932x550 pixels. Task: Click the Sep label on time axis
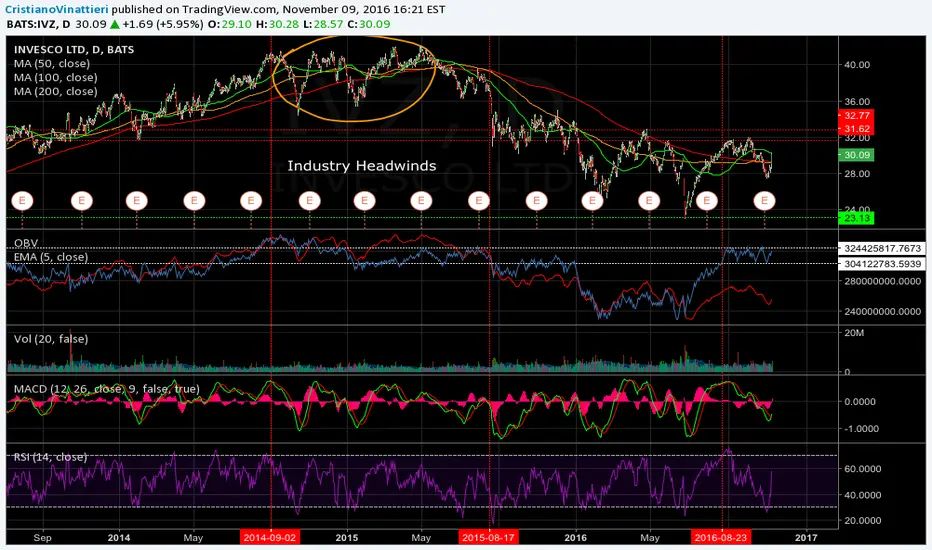point(42,538)
